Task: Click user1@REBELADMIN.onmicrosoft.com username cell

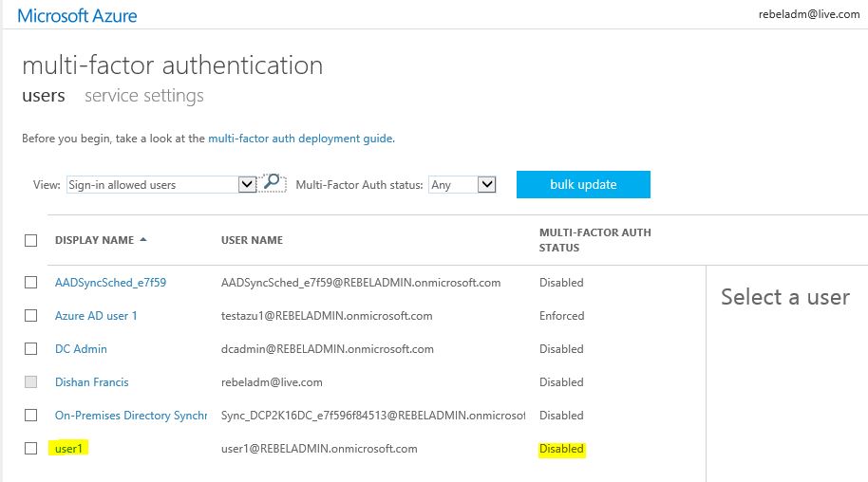Action: (319, 448)
